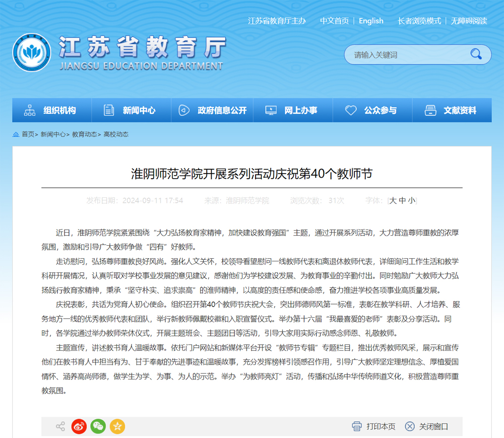504x438 pixels.
Task: Click the circled X close icon
Action: 409,426
